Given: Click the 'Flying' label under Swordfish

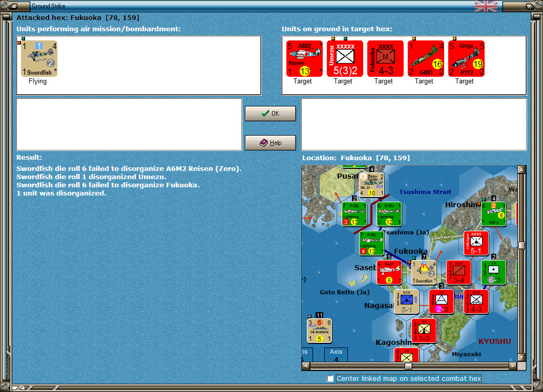Looking at the screenshot, I should pyautogui.click(x=37, y=81).
